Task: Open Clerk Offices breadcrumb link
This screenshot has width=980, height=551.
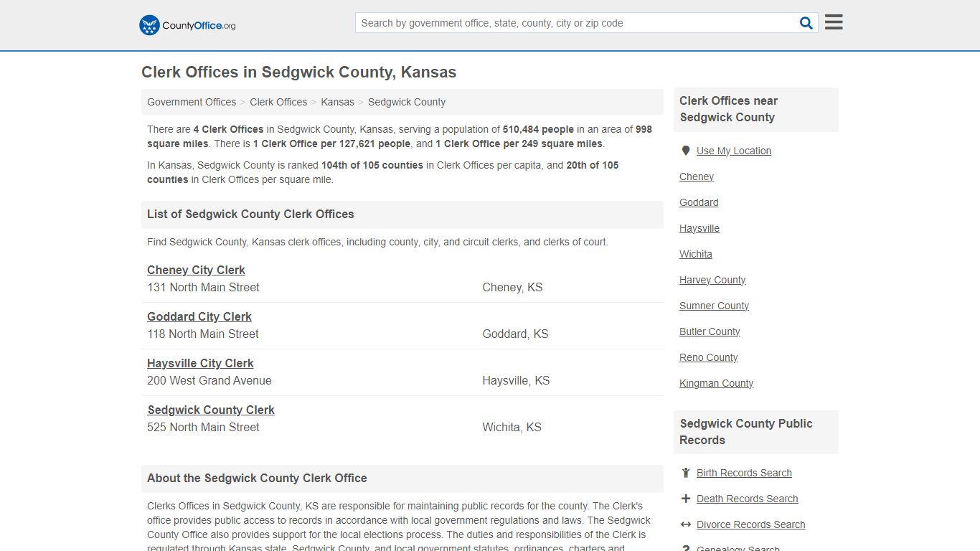Action: [x=278, y=102]
